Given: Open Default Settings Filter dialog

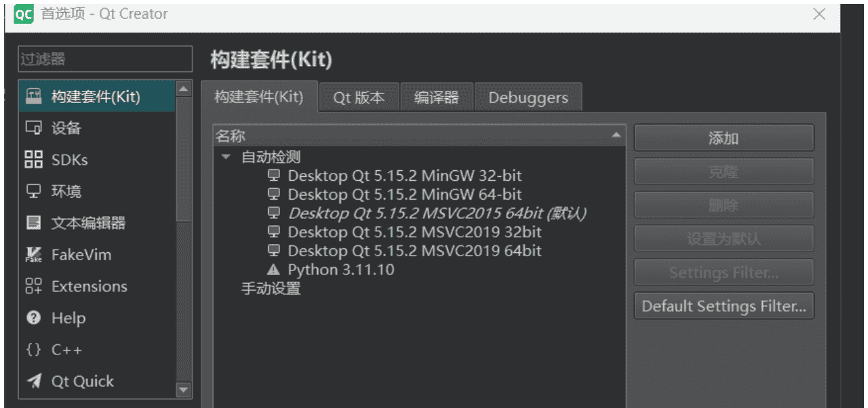Looking at the screenshot, I should click(723, 306).
